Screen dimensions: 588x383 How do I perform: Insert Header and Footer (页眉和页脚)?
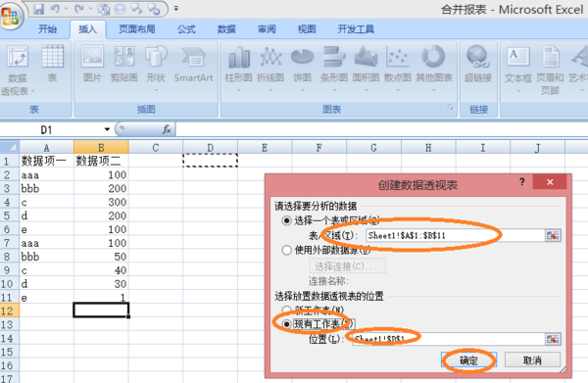pos(550,71)
